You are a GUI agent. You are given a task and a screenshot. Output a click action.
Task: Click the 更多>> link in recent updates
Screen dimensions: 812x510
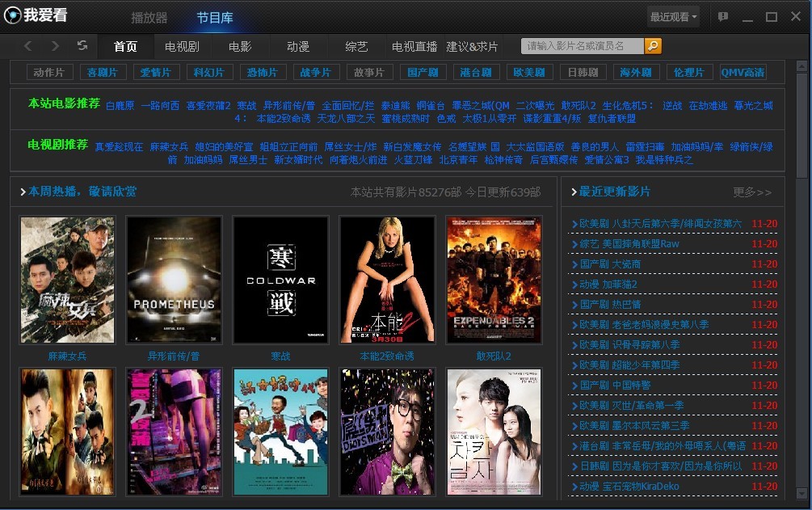(x=752, y=192)
